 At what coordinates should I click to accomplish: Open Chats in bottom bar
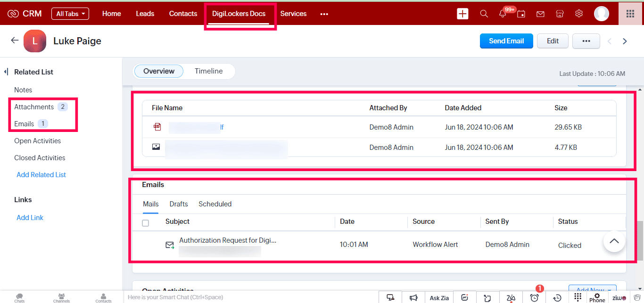pos(19,298)
